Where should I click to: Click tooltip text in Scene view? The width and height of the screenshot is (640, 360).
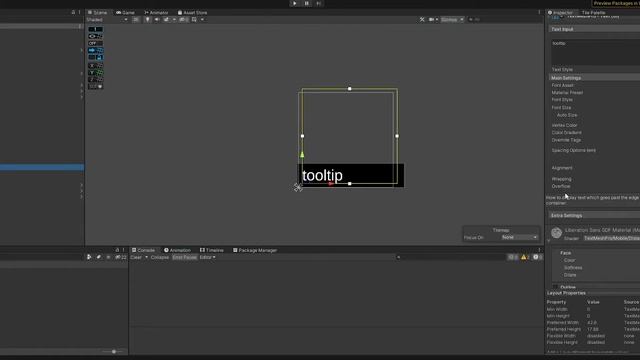(x=322, y=176)
